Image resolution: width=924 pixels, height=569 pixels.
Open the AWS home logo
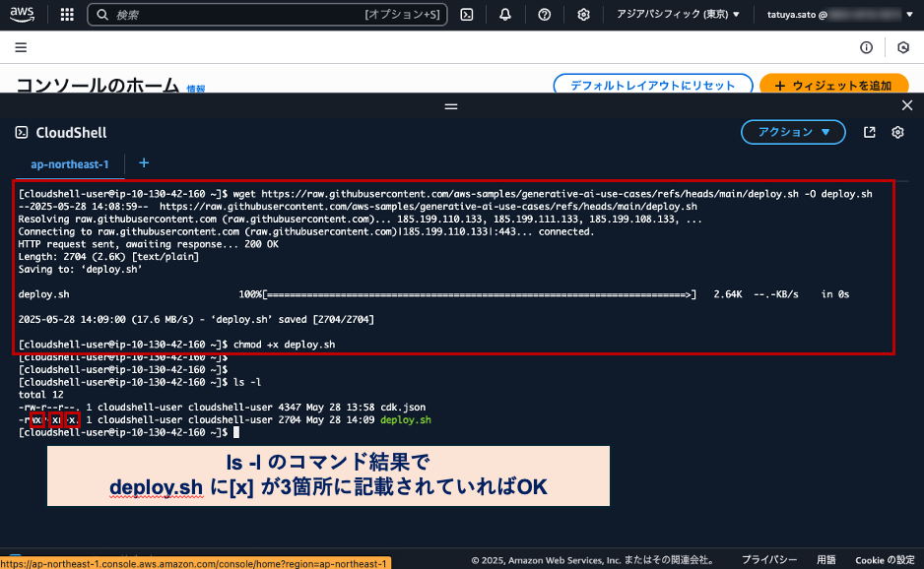pos(22,14)
